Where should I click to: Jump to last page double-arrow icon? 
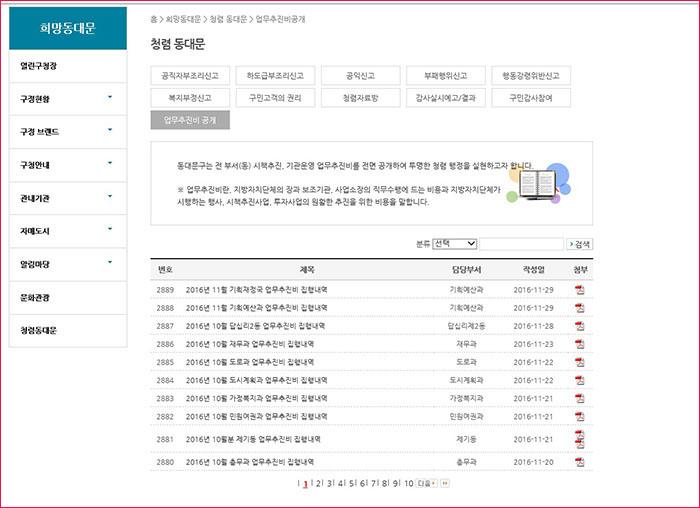click(445, 483)
